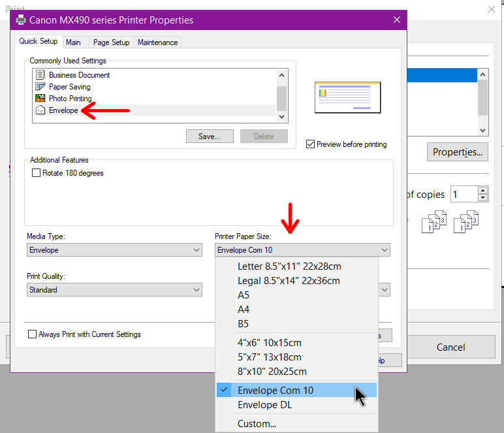The width and height of the screenshot is (504, 433).
Task: Select A4 paper size
Action: [x=296, y=310]
